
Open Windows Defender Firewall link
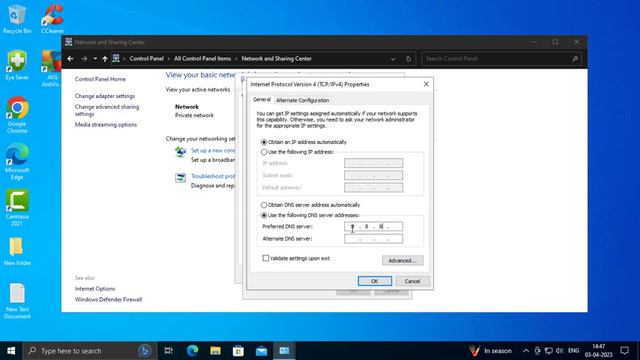pyautogui.click(x=108, y=300)
